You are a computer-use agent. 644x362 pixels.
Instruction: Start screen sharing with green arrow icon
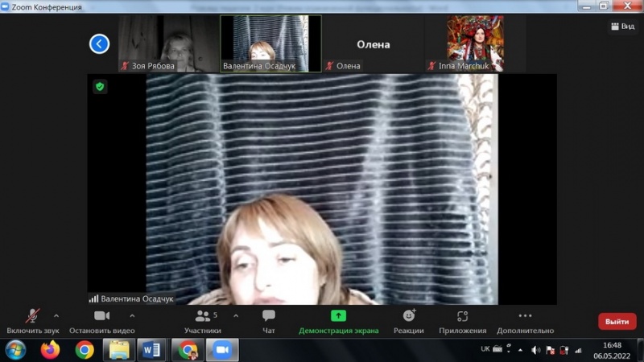[x=338, y=316]
